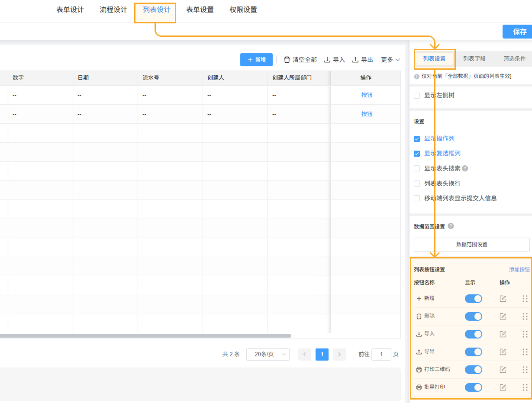Click the previous page arrow
This screenshot has width=532, height=403.
click(305, 354)
